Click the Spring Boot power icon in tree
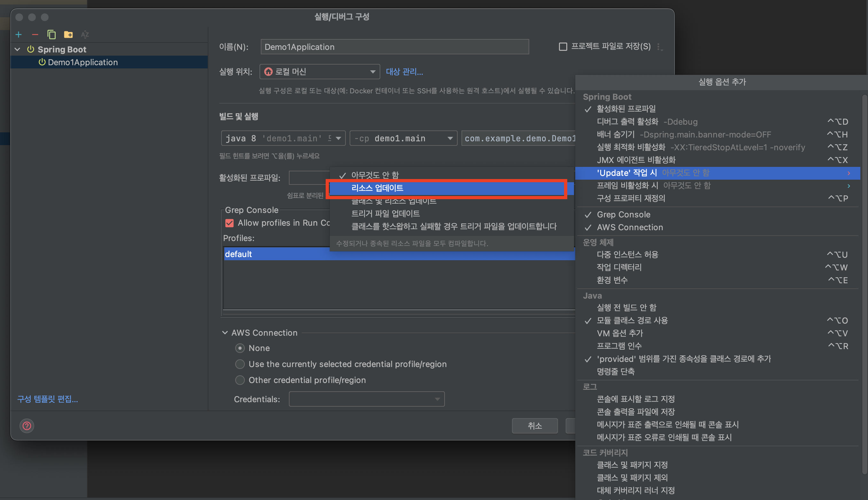 pyautogui.click(x=31, y=50)
